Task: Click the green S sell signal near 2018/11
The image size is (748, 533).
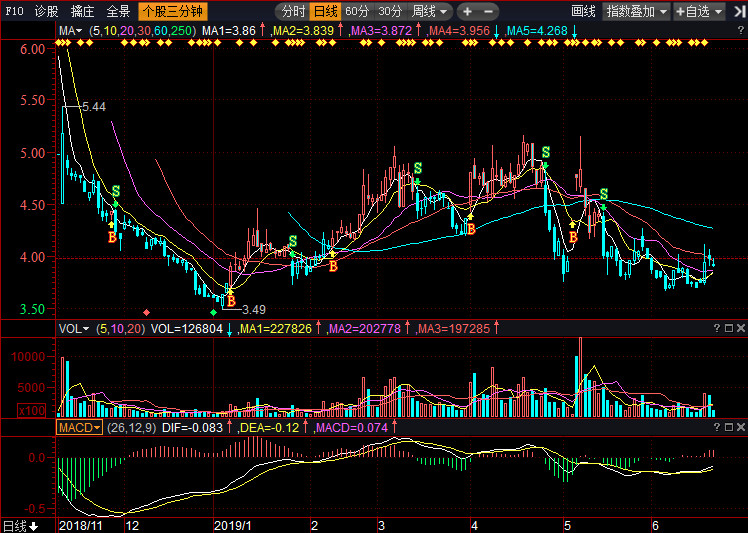Action: (x=116, y=191)
